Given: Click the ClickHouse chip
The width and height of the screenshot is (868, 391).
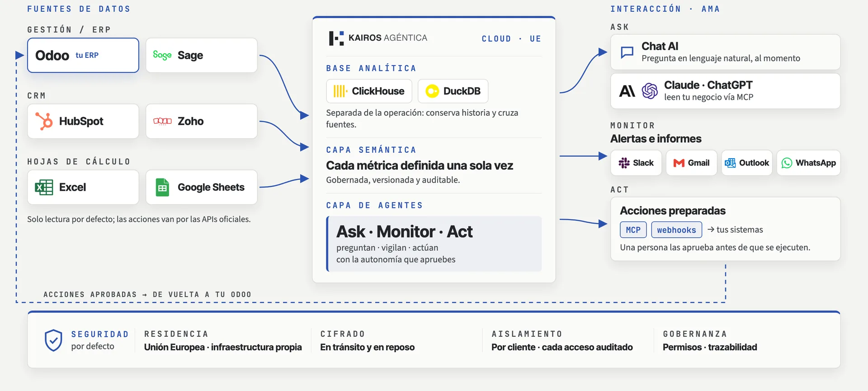Looking at the screenshot, I should [369, 91].
